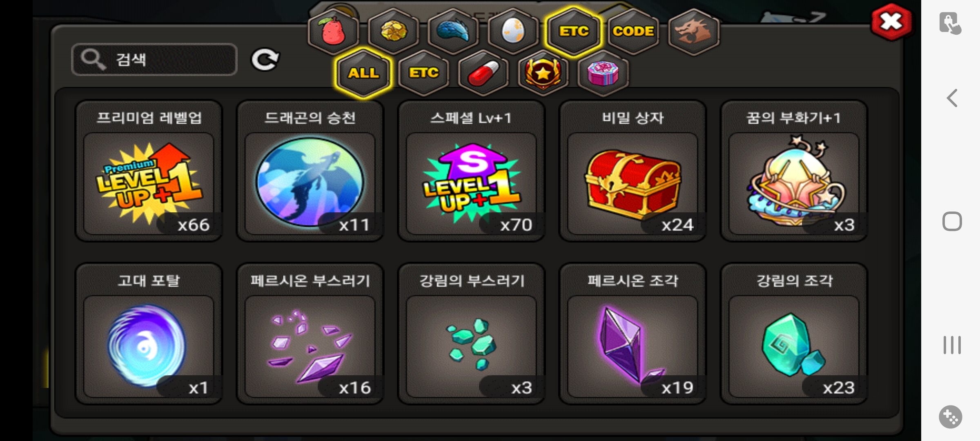Switch to the CODE tab
980x441 pixels.
click(633, 32)
